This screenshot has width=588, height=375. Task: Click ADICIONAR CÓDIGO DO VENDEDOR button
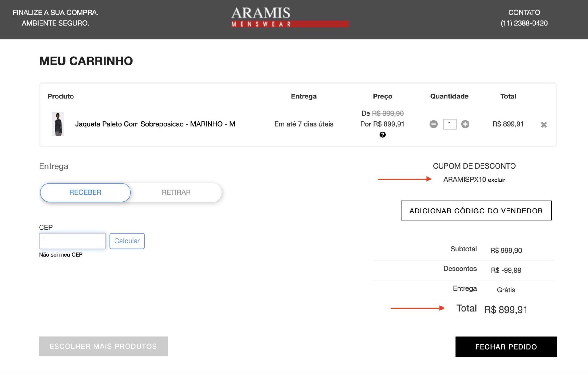(476, 210)
